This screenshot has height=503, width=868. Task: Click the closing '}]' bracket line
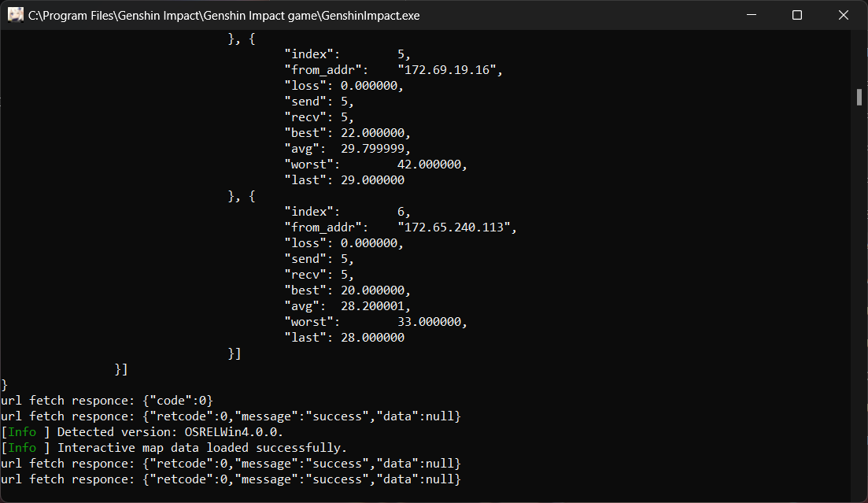pos(233,353)
